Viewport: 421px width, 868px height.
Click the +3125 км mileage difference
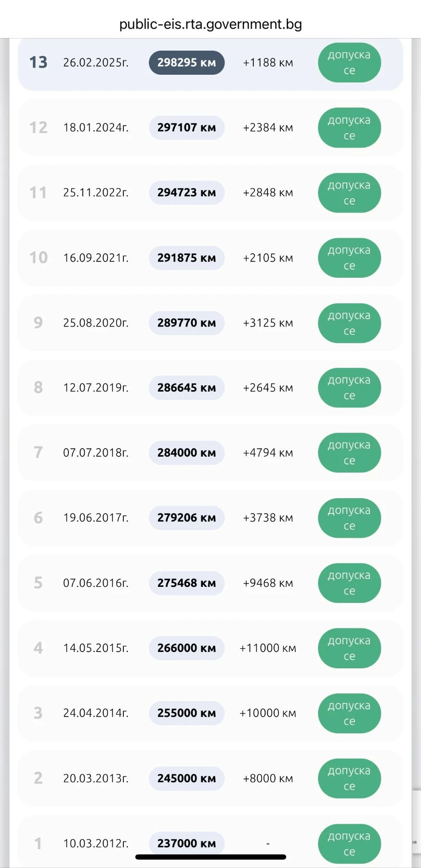268,323
